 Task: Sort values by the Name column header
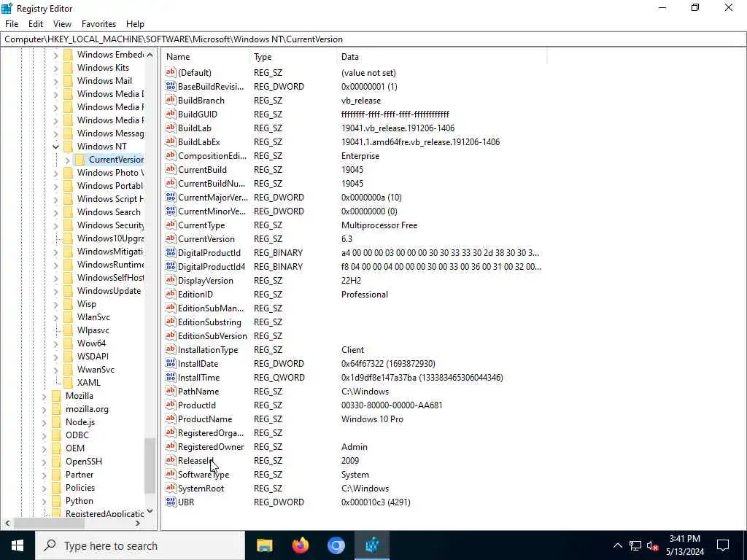(x=206, y=57)
